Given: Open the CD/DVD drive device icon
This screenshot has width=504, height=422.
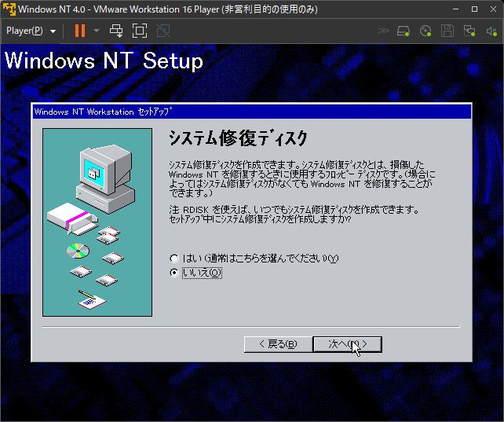Looking at the screenshot, I should tap(425, 31).
